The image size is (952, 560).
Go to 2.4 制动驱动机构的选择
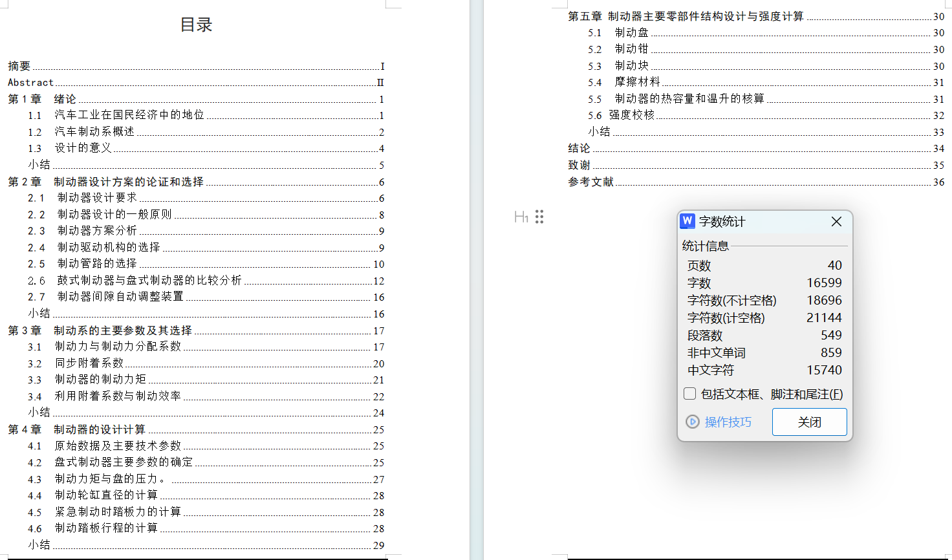click(206, 248)
